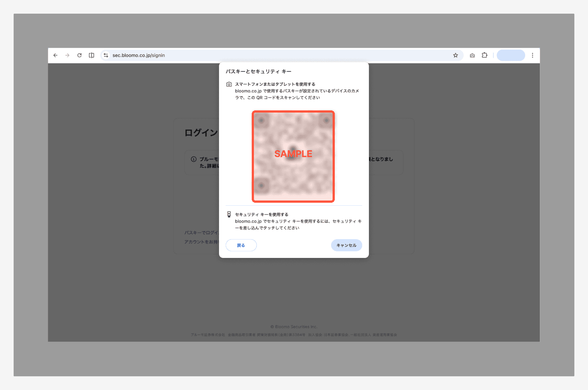Reload the page
The width and height of the screenshot is (588, 390).
(79, 55)
